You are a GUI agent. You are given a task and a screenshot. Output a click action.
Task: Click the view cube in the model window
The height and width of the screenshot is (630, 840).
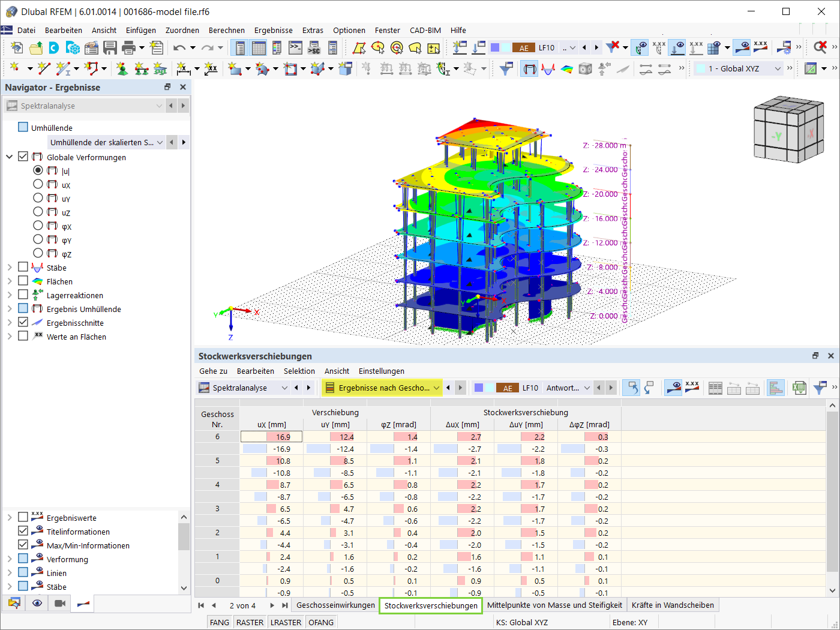point(788,130)
